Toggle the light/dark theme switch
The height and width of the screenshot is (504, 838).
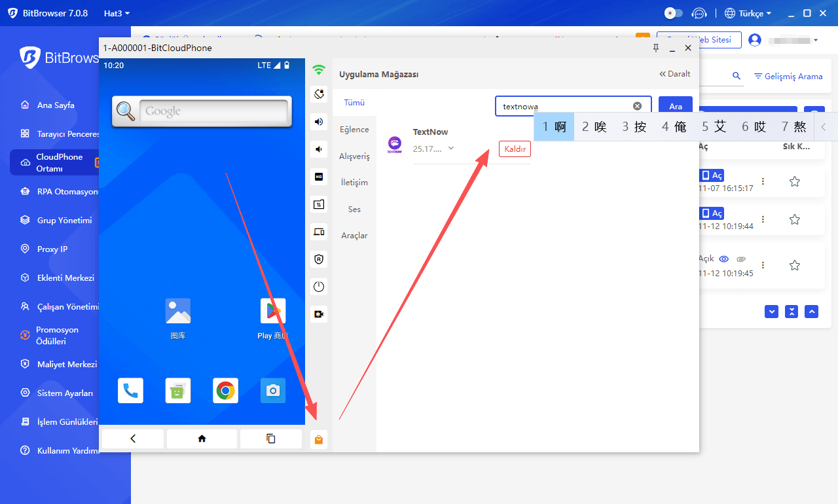point(673,13)
